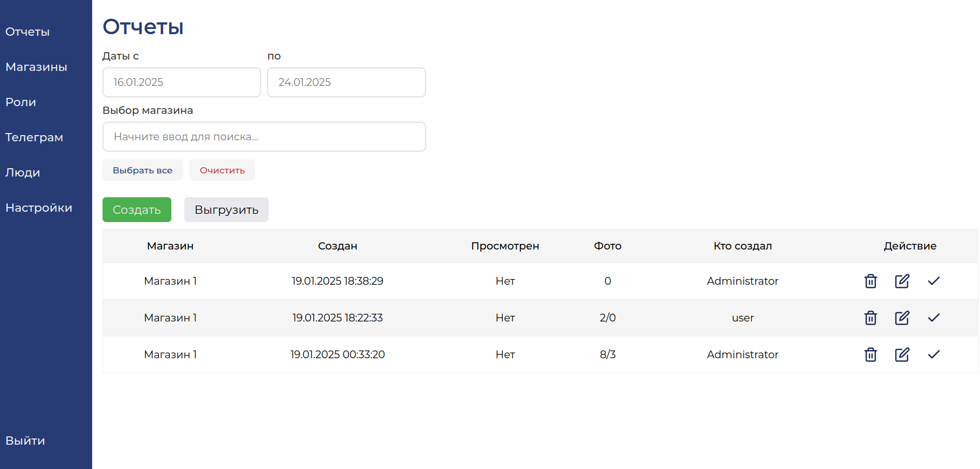The width and height of the screenshot is (980, 469).
Task: Delete the report created at 00:33:20
Action: (x=871, y=355)
